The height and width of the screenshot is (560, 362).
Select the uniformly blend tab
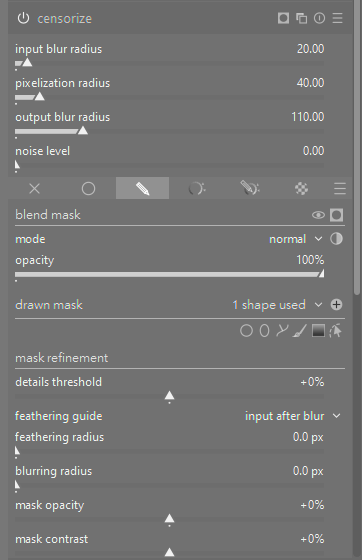coord(89,188)
